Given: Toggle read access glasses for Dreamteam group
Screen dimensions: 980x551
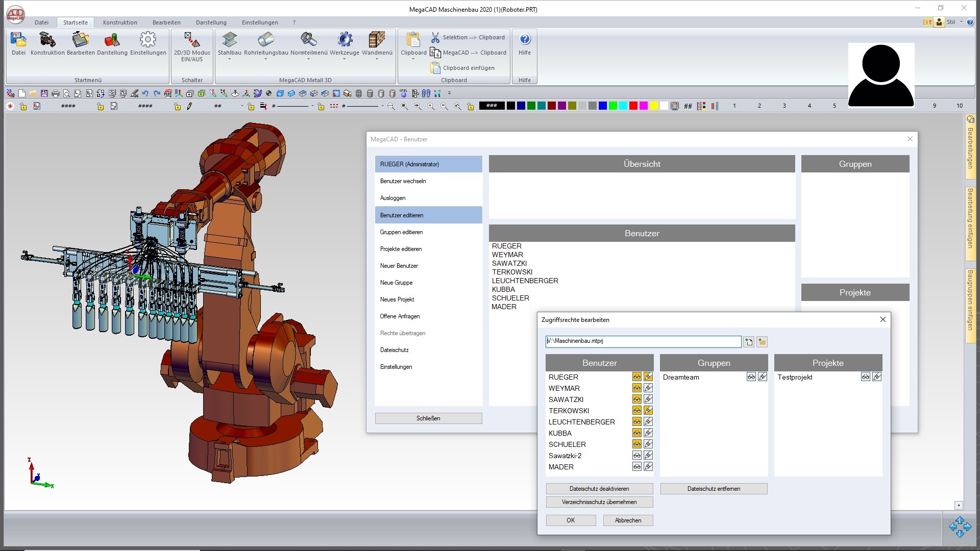Looking at the screenshot, I should [x=751, y=377].
